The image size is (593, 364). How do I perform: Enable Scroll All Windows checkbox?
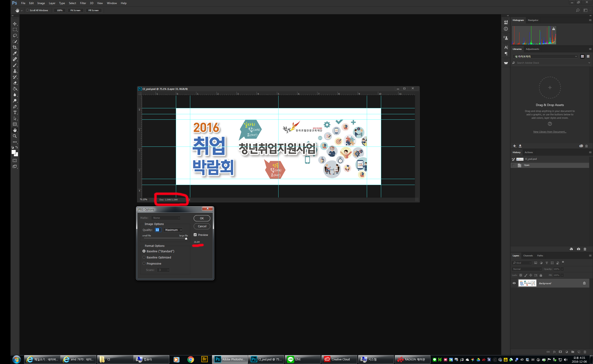(27, 10)
